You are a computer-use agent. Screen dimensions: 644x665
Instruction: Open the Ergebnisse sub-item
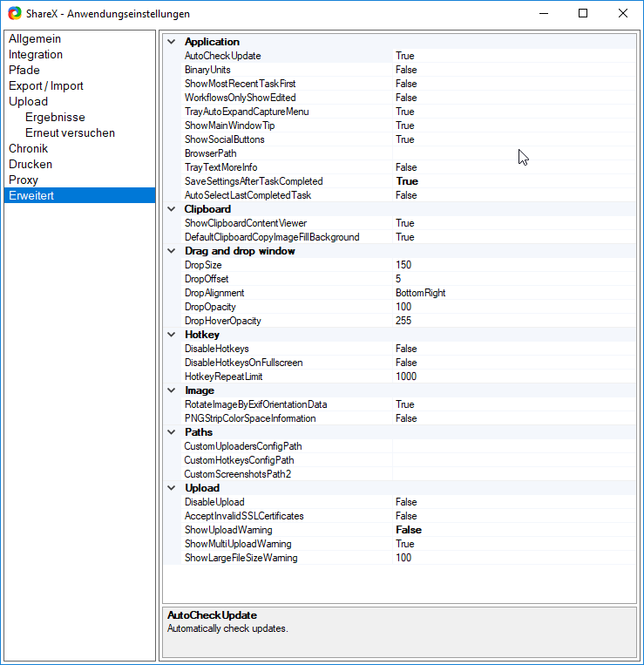pos(55,117)
